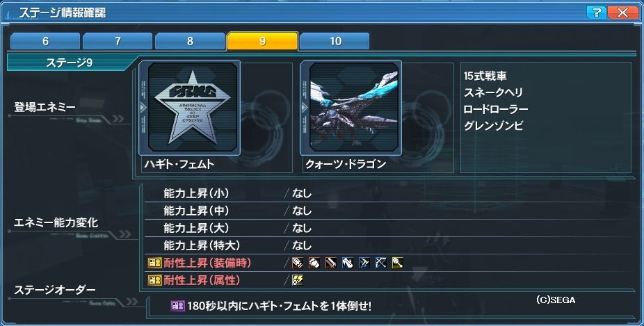Click the yellow icon beside 耐性上昇(属性)
Viewport: 644px width, 326px height.
(x=155, y=280)
